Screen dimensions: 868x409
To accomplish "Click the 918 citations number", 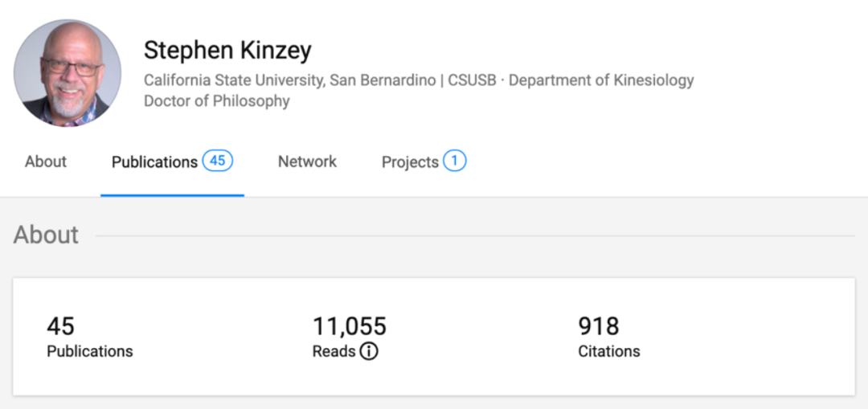I will pos(599,326).
